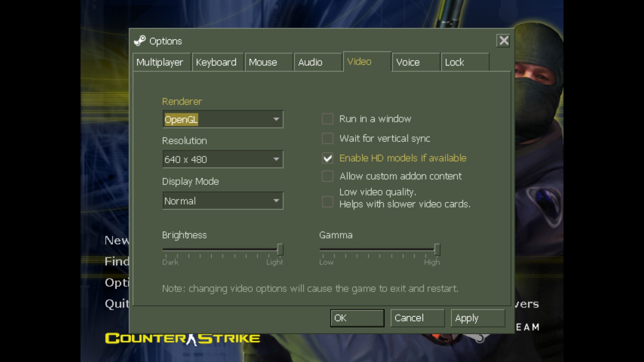
Task: Enable the Low video quality checkbox
Action: pos(328,202)
